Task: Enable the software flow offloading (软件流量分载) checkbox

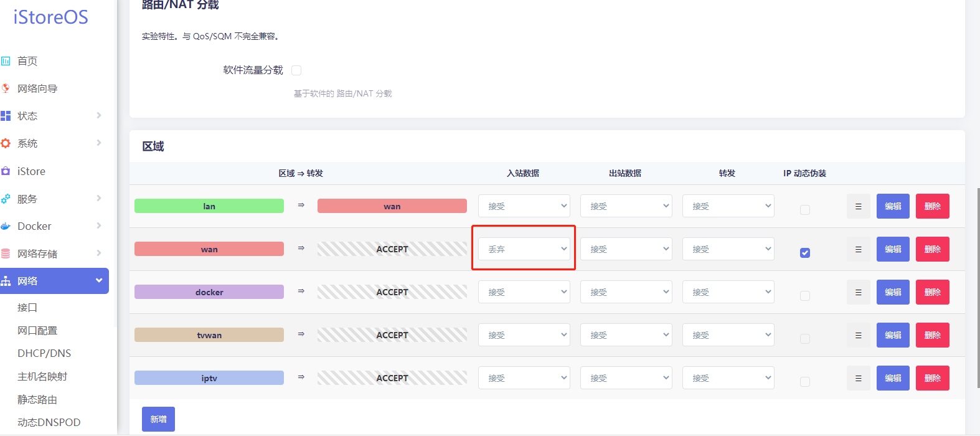Action: (296, 70)
